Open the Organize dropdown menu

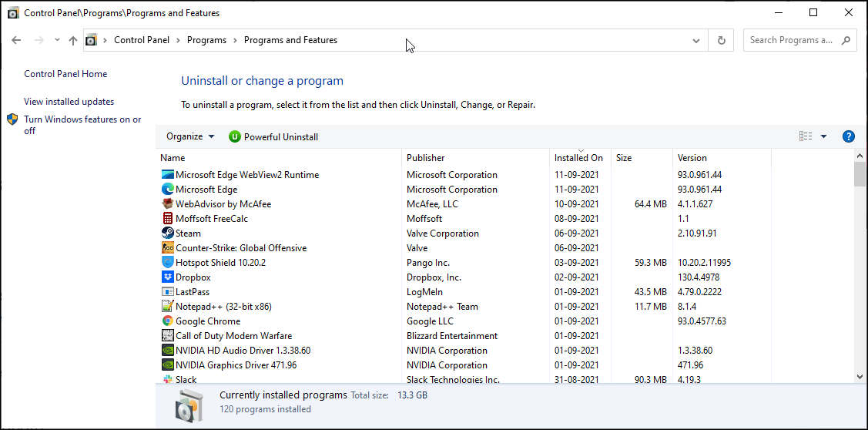[190, 136]
